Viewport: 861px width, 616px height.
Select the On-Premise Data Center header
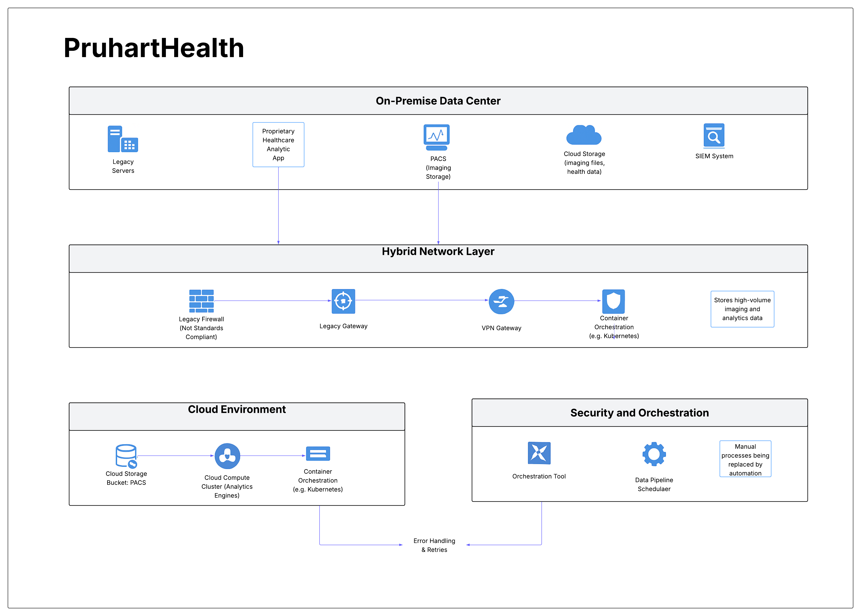coord(438,101)
